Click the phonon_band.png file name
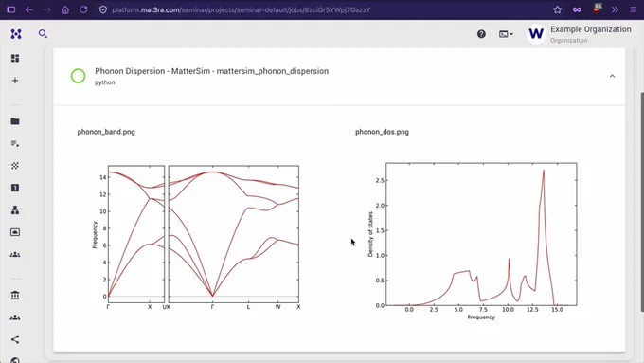This screenshot has width=644, height=363. pyautogui.click(x=106, y=132)
